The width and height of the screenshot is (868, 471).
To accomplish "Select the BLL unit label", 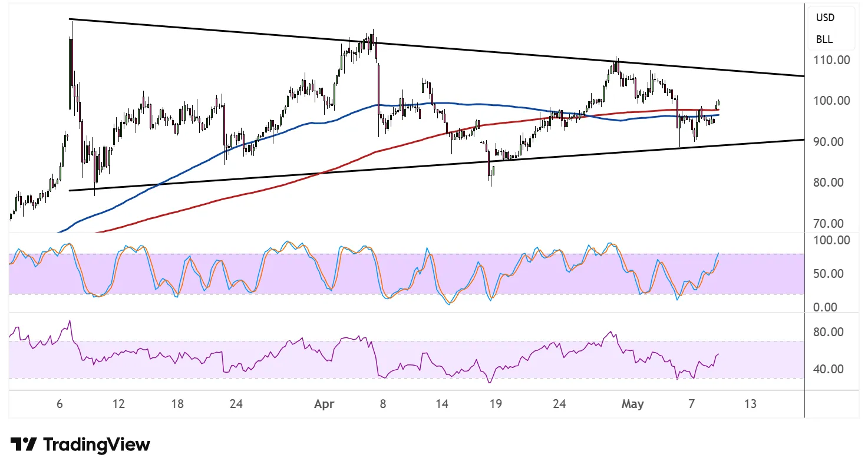I will (x=824, y=39).
